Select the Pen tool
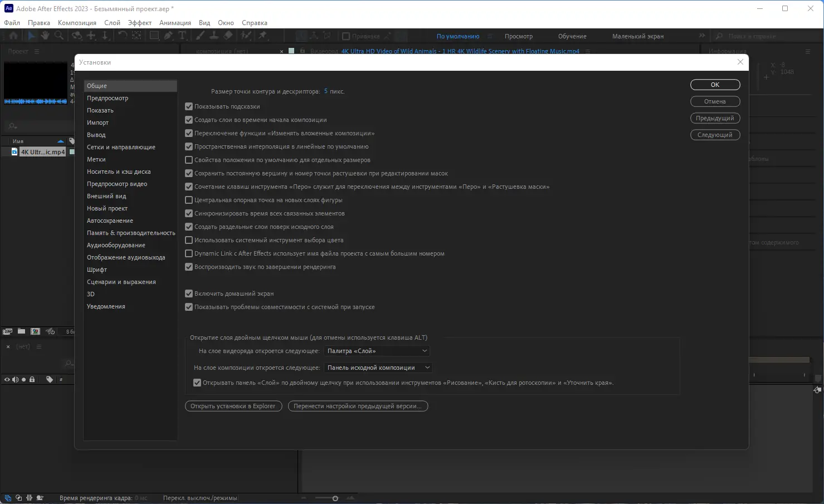The width and height of the screenshot is (824, 504). 168,36
